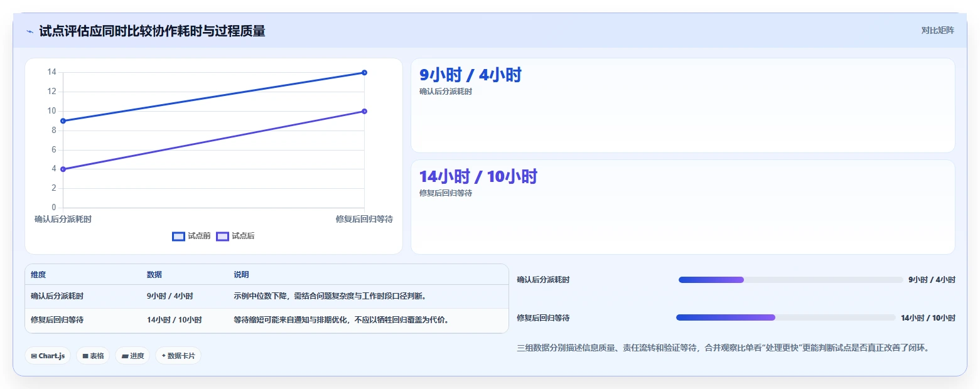Click the progress label 确认后分派耗时
Screen dimensions: 980x389
543,280
